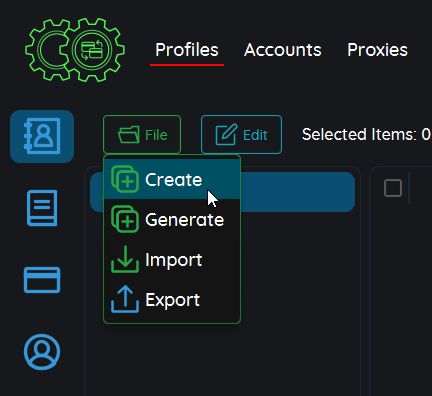
Task: Open the Edit dropdown button
Action: tap(241, 135)
